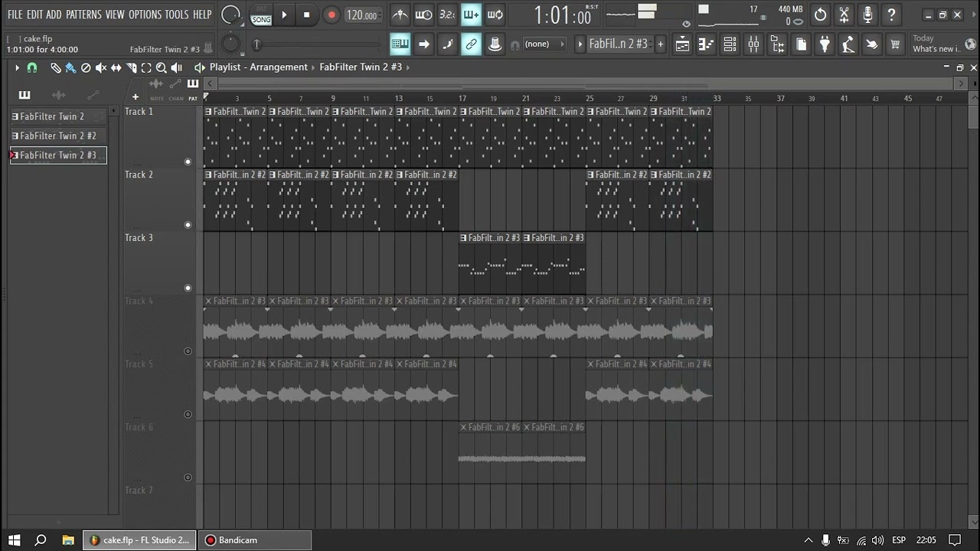Image resolution: width=980 pixels, height=551 pixels.
Task: Toggle wait for input before recording
Action: 423,15
